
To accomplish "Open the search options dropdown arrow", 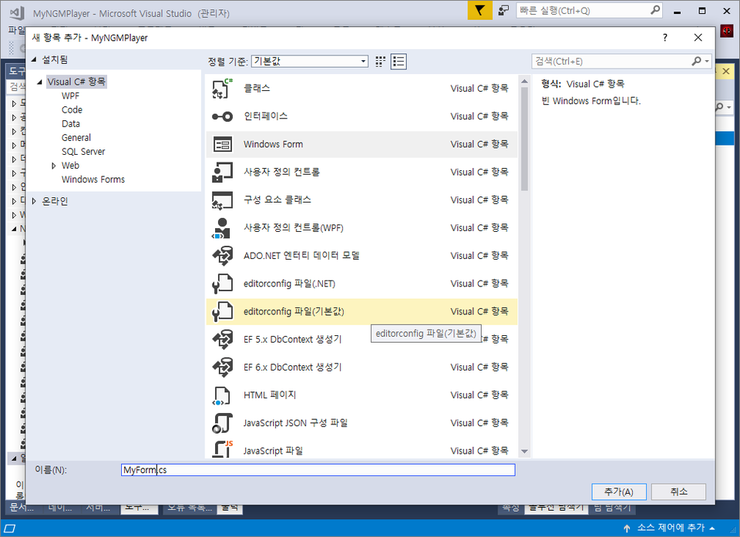I will 707,61.
